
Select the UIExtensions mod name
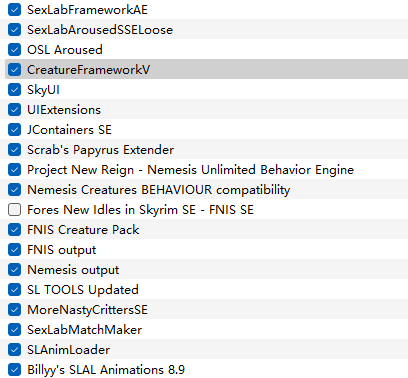click(64, 110)
